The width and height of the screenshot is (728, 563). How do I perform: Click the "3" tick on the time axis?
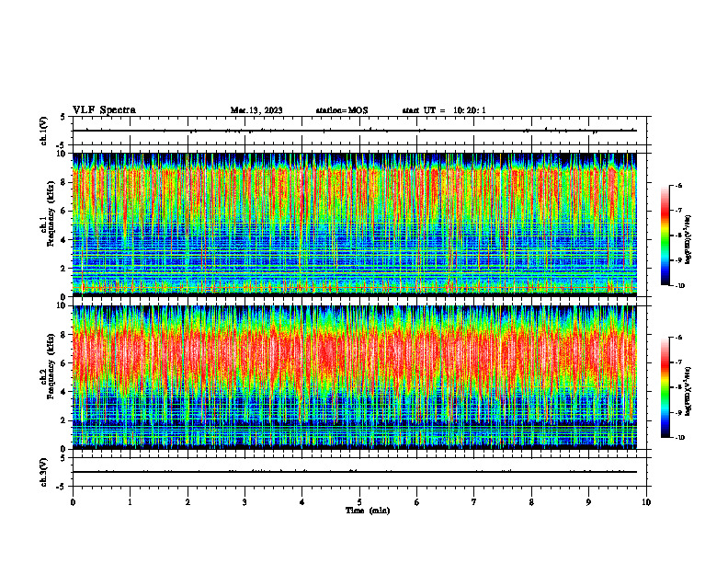click(x=245, y=502)
